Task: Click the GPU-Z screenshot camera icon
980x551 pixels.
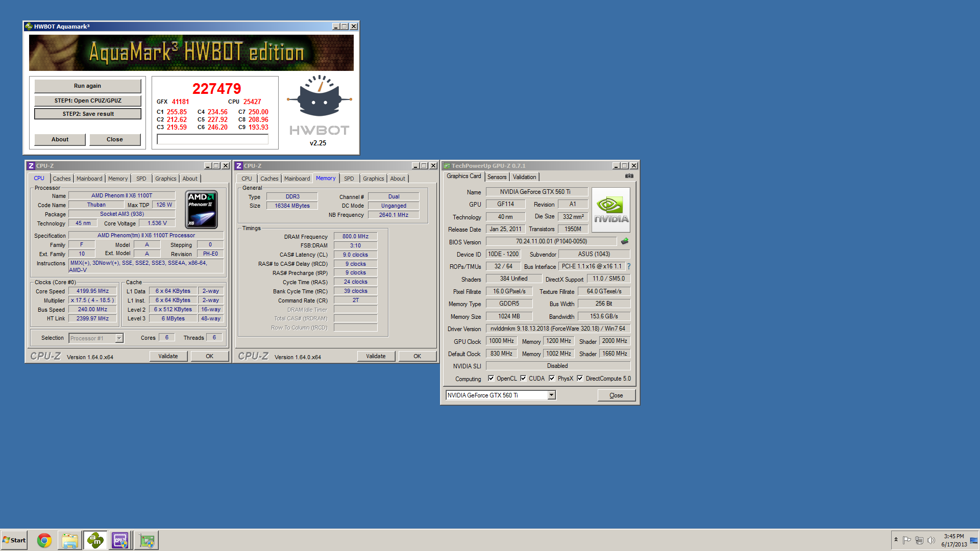Action: (629, 176)
